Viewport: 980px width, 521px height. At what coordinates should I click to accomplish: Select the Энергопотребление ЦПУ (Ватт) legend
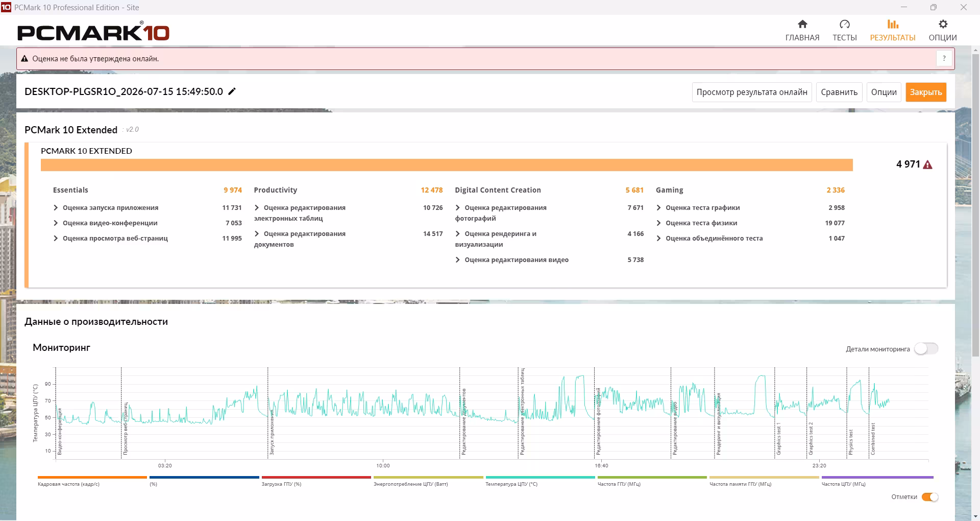pyautogui.click(x=428, y=481)
